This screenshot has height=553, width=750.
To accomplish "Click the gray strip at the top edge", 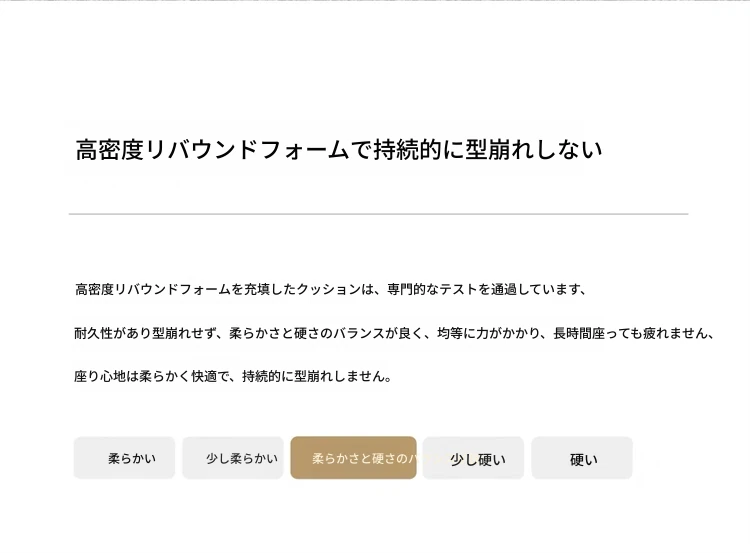I will (375, 0).
